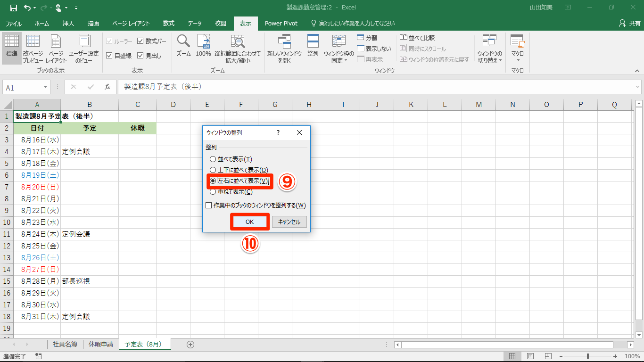Click the Save icon in the title bar

(x=13, y=8)
